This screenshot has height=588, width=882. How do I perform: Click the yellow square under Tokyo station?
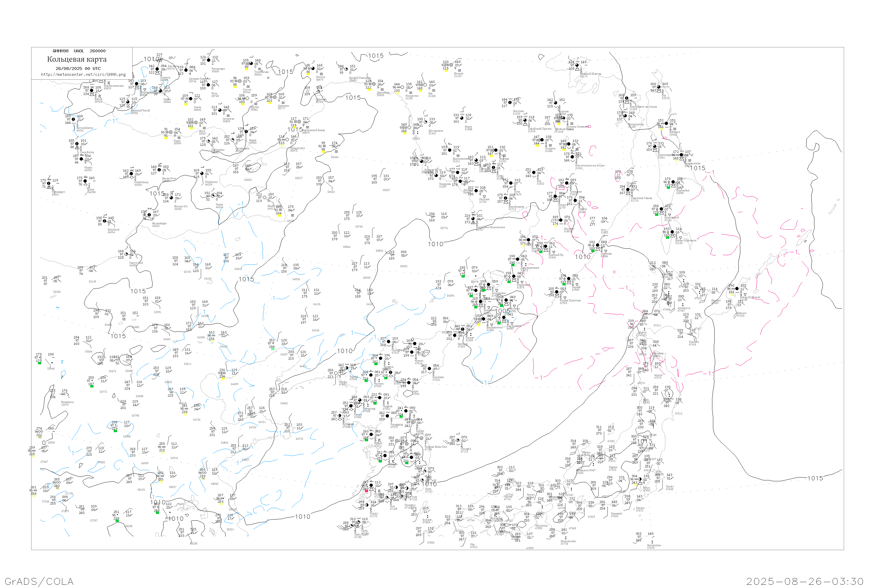tap(635, 485)
